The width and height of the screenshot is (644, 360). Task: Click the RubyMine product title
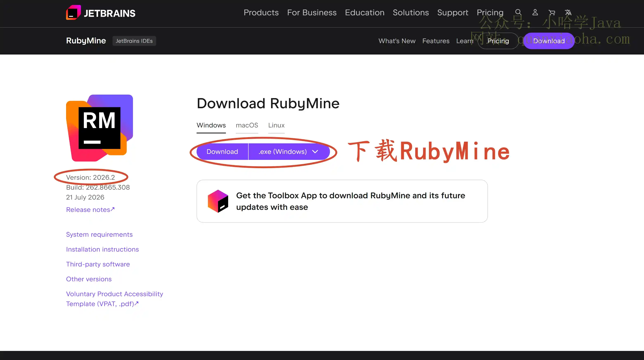click(86, 40)
